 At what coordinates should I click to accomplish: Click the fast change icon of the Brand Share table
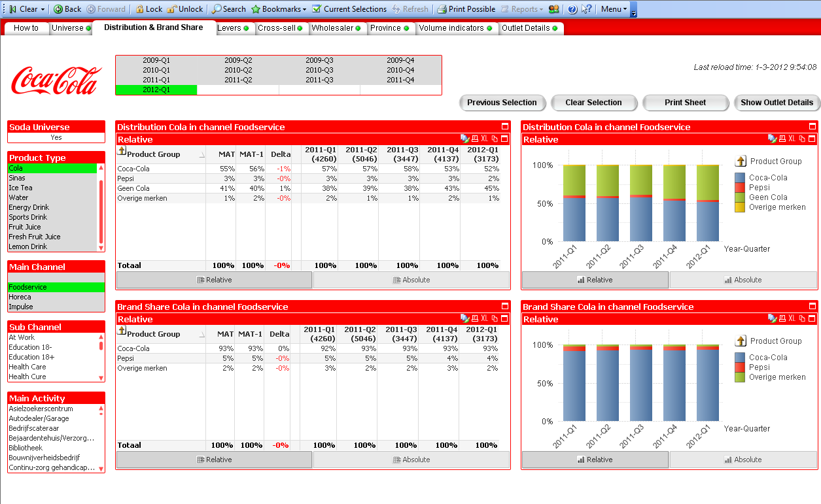pos(464,318)
